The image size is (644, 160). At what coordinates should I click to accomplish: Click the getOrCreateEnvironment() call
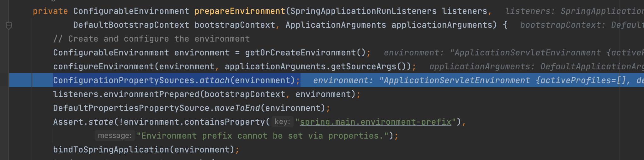click(x=305, y=53)
